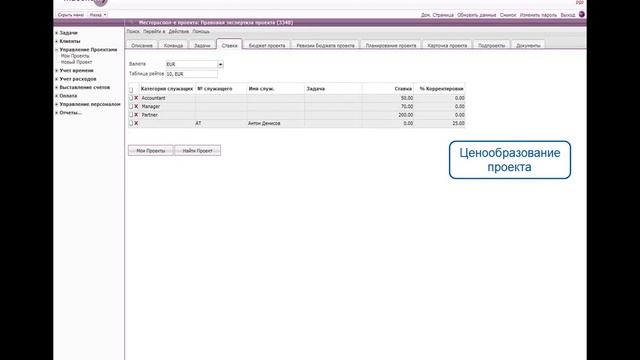Viewport: 640px width, 360px height.
Task: Click the № служащего column header
Action: (x=221, y=89)
